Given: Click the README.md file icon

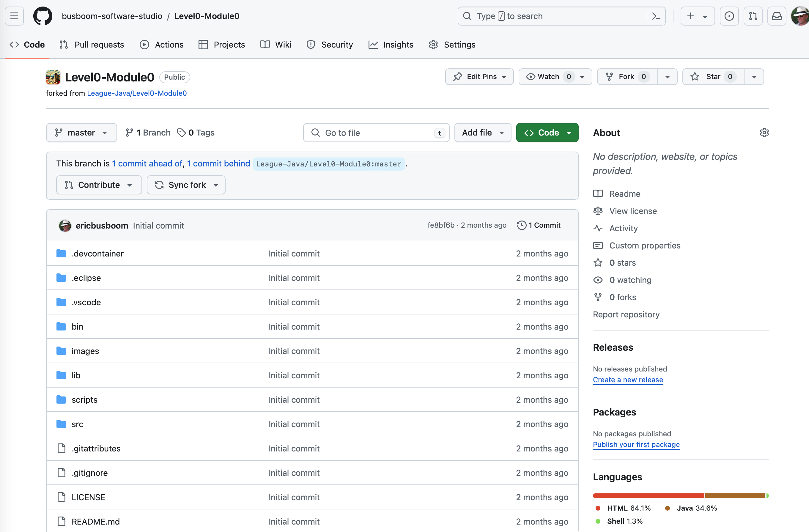Looking at the screenshot, I should 62,522.
